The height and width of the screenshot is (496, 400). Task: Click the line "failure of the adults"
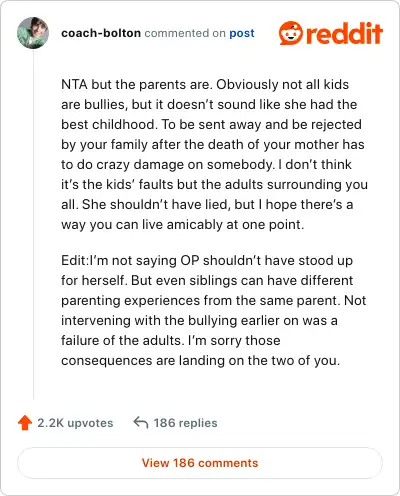(x=171, y=341)
